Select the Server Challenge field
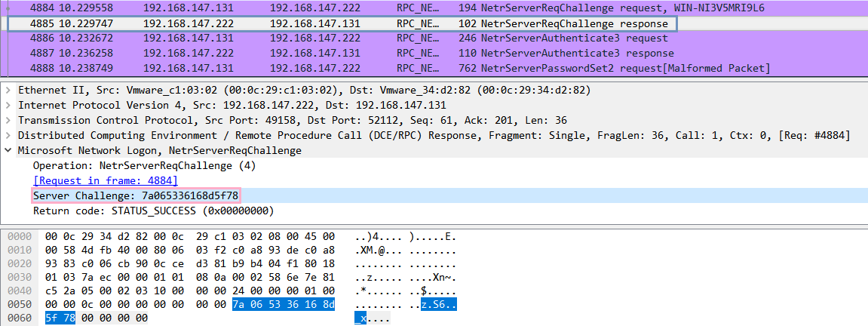Image resolution: width=868 pixels, height=326 pixels. [x=136, y=195]
